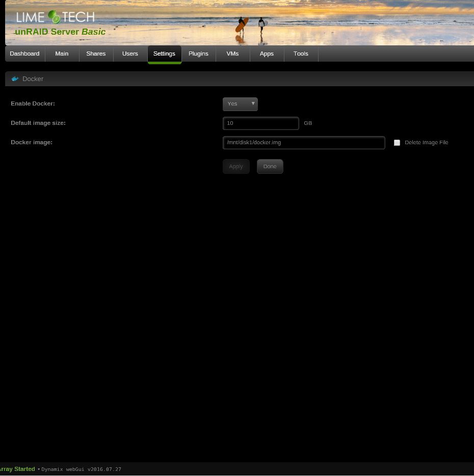Click the GB unit text
474x476 pixels.
point(308,123)
